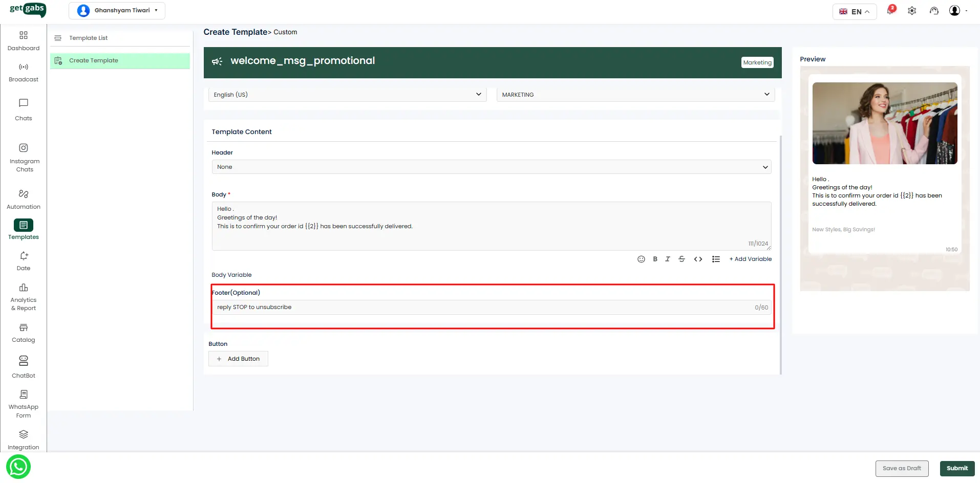Open the notifications bell
980x483 pixels.
coord(890,11)
